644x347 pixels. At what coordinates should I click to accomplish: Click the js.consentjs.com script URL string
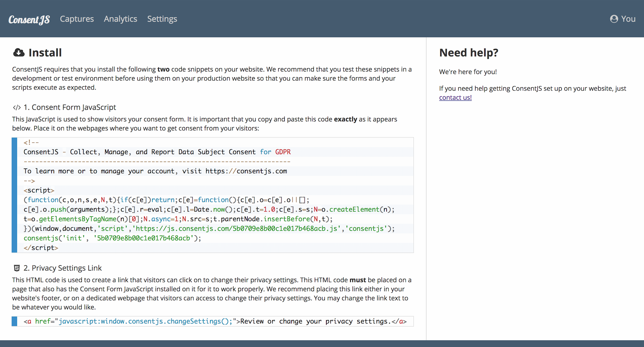tap(236, 229)
